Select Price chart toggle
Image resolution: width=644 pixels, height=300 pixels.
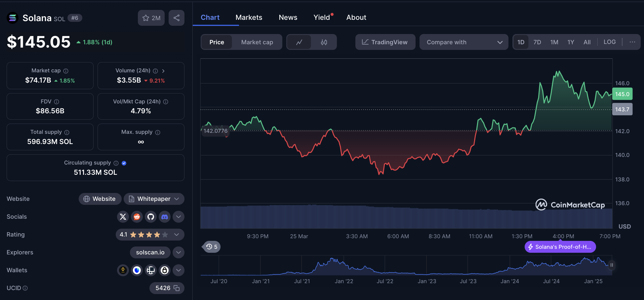[x=217, y=42]
